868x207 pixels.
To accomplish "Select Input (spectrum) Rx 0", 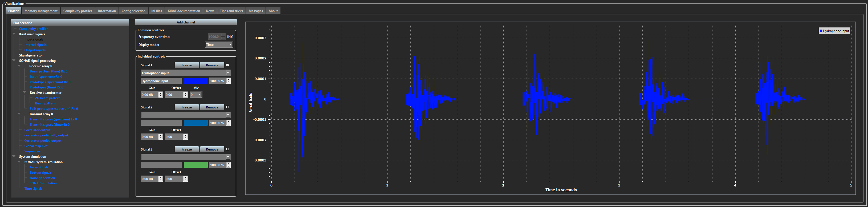I will [x=46, y=76].
